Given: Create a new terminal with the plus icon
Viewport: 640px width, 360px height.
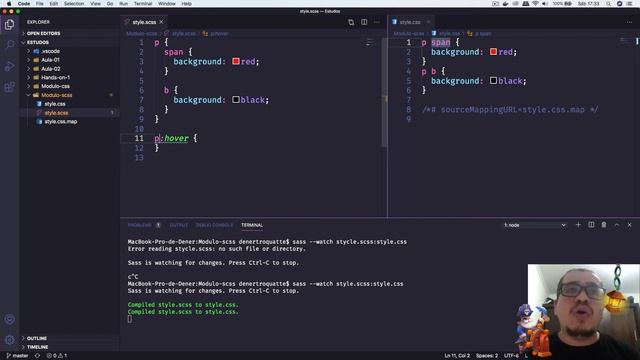Looking at the screenshot, I should click(578, 225).
